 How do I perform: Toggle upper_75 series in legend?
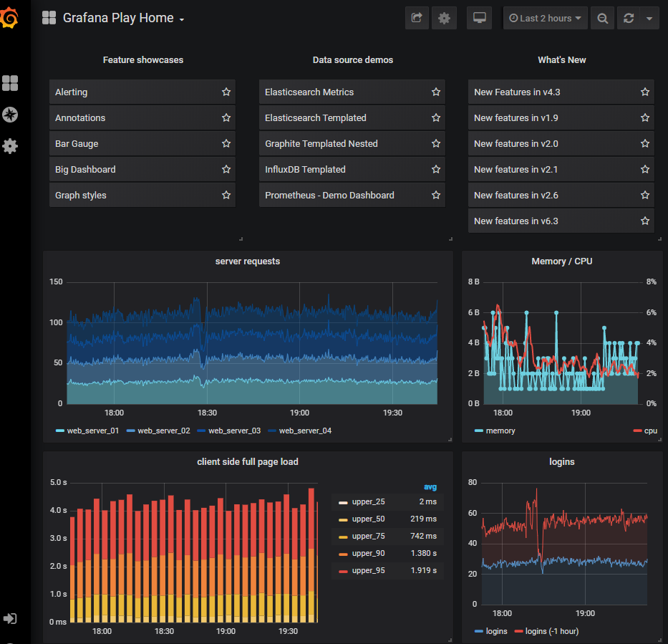pyautogui.click(x=368, y=536)
